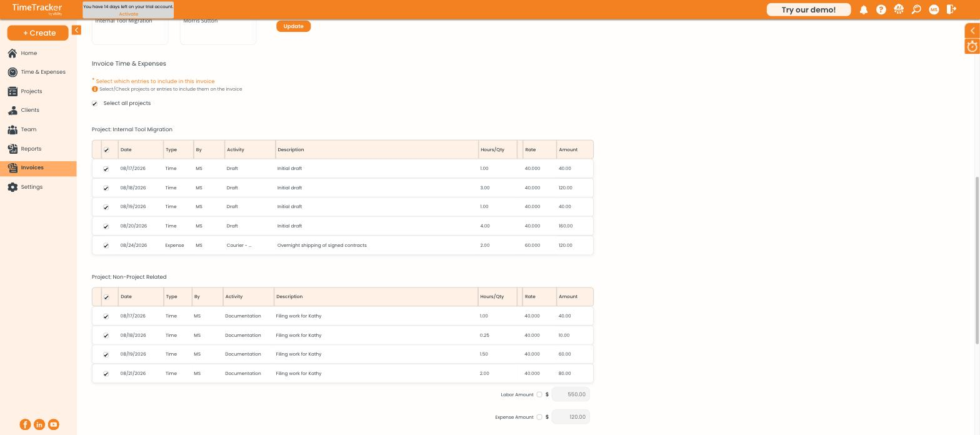Open the LinkedIn link icon
980x435 pixels.
(x=39, y=424)
